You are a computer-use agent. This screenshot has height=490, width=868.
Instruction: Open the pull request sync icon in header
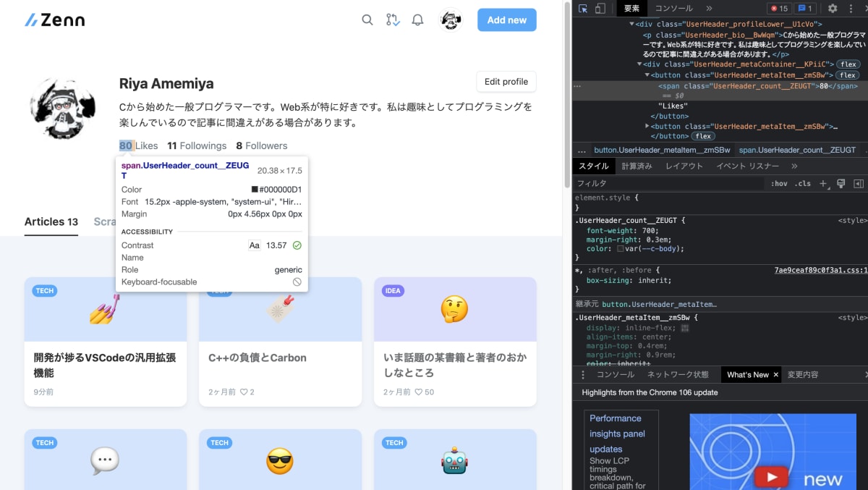(x=393, y=20)
